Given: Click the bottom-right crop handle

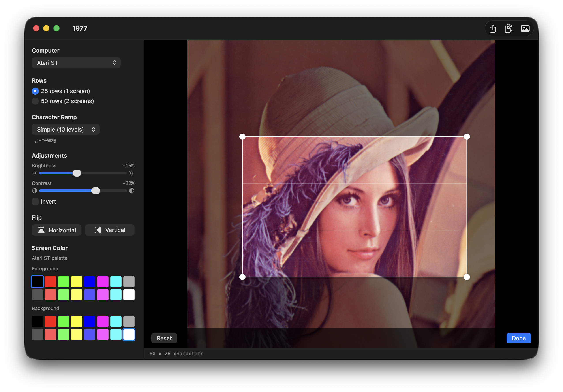Looking at the screenshot, I should click(467, 277).
